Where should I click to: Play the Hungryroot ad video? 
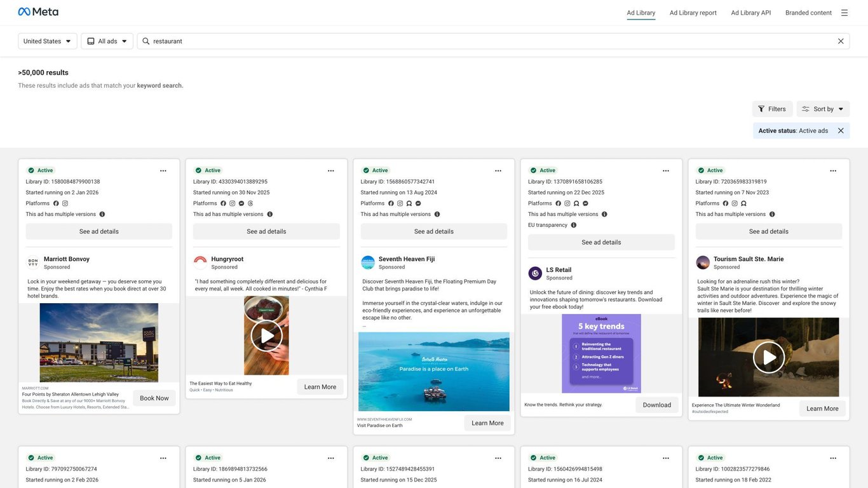pyautogui.click(x=266, y=335)
